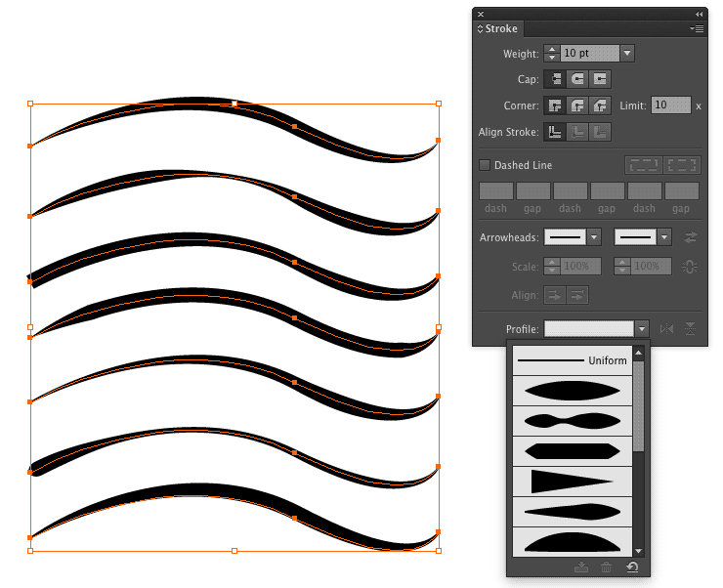Select the teardrop width profile
723x588 pixels.
coord(573,512)
